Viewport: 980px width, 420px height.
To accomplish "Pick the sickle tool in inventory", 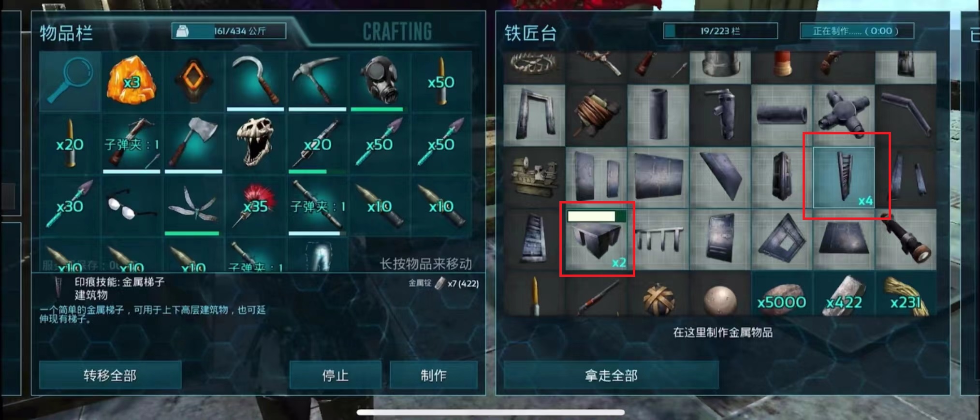I will [255, 82].
